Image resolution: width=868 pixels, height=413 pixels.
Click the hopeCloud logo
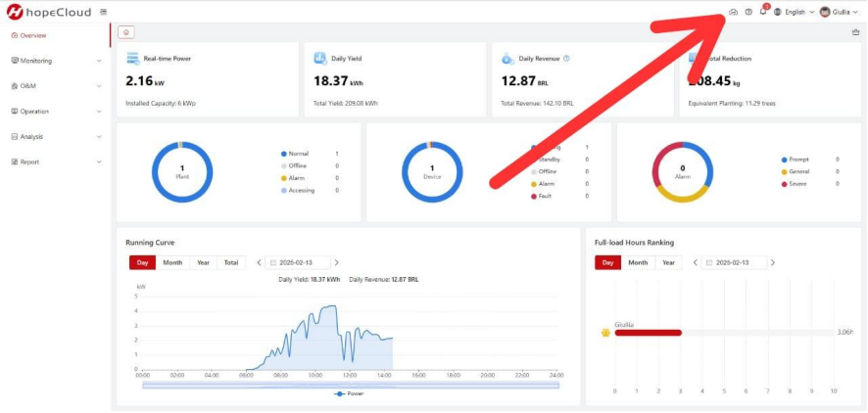click(x=49, y=12)
